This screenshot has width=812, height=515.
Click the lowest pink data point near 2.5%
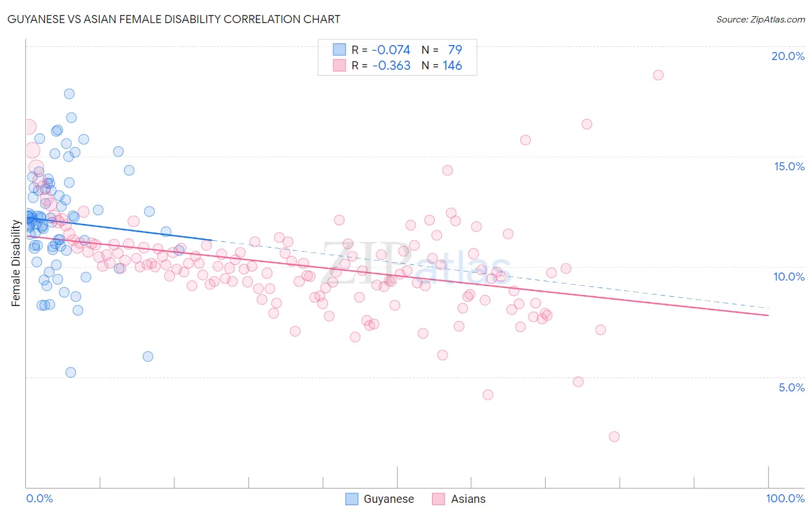click(614, 436)
